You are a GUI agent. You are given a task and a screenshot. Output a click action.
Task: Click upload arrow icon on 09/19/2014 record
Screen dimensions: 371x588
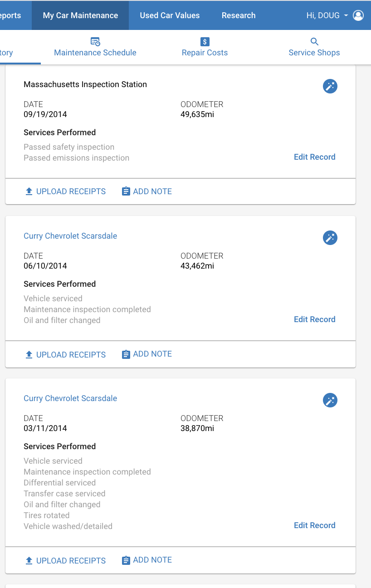29,191
